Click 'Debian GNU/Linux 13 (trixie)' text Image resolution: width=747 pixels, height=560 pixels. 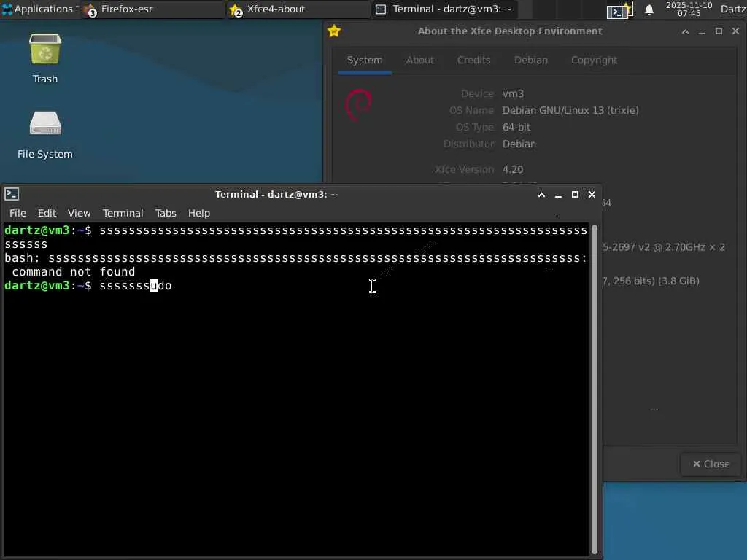click(570, 110)
